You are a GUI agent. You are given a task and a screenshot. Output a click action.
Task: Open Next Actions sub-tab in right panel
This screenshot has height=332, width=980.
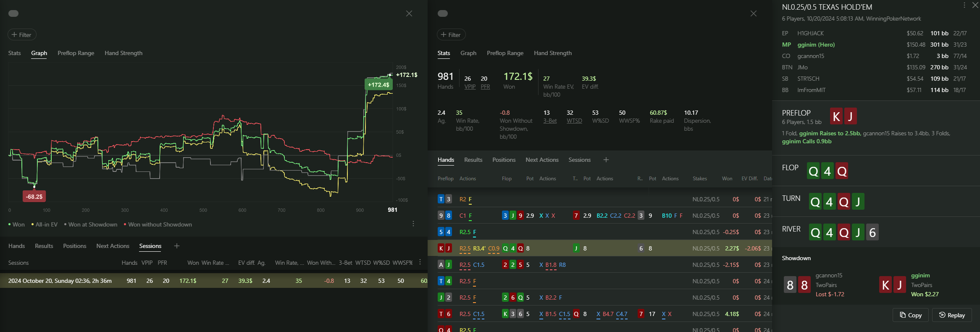point(542,160)
